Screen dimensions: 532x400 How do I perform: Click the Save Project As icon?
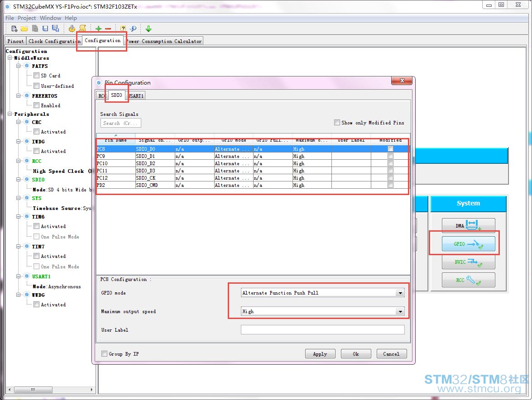(x=55, y=29)
